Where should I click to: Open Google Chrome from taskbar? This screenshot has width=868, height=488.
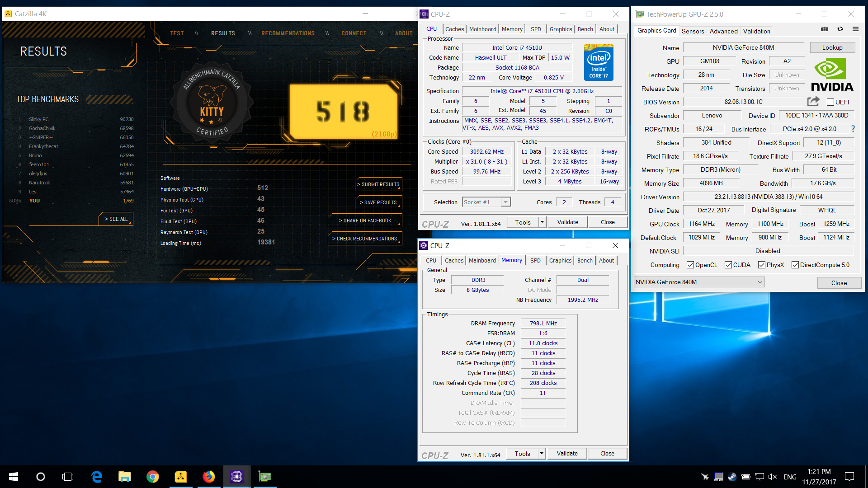[x=153, y=477]
